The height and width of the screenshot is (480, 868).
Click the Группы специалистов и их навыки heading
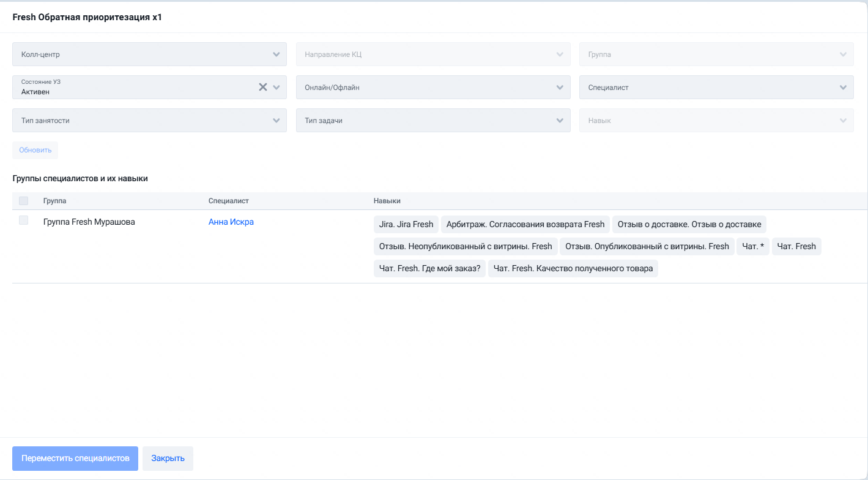pos(80,179)
